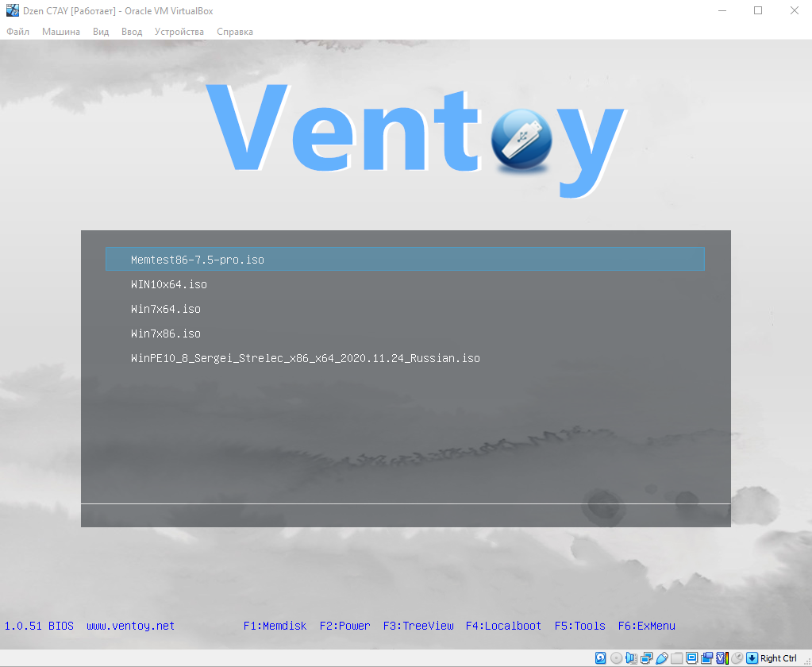This screenshot has height=667, width=812.
Task: Open the Машина menu
Action: pyautogui.click(x=61, y=32)
